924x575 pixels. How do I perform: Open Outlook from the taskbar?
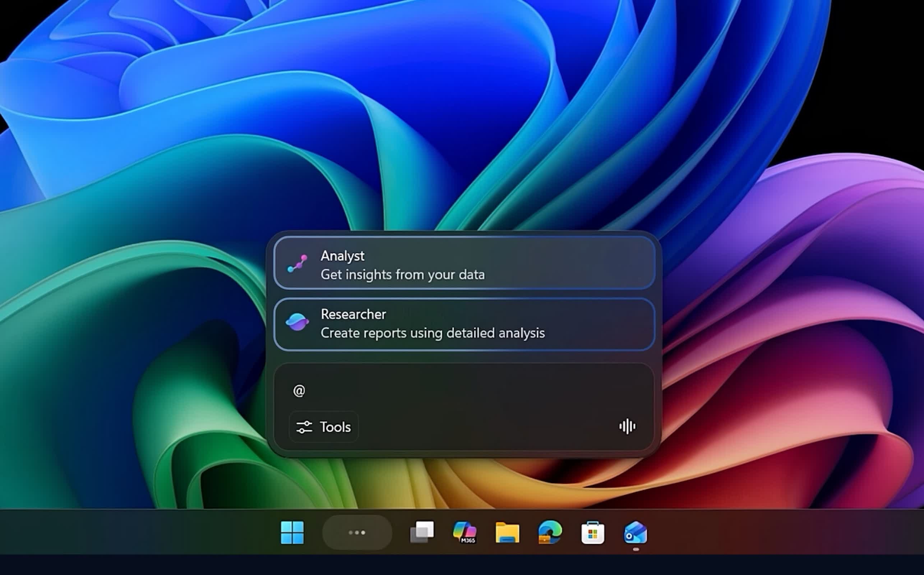[x=635, y=532]
